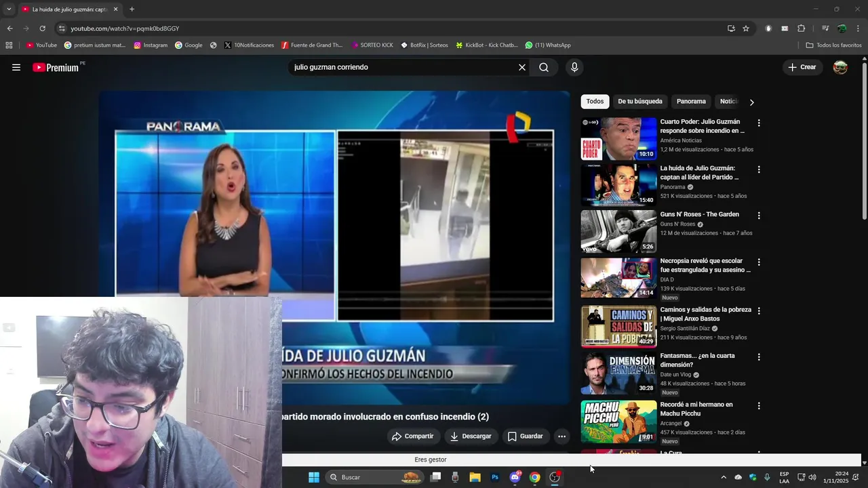
Task: Open File Explorer from the taskbar
Action: click(x=475, y=477)
